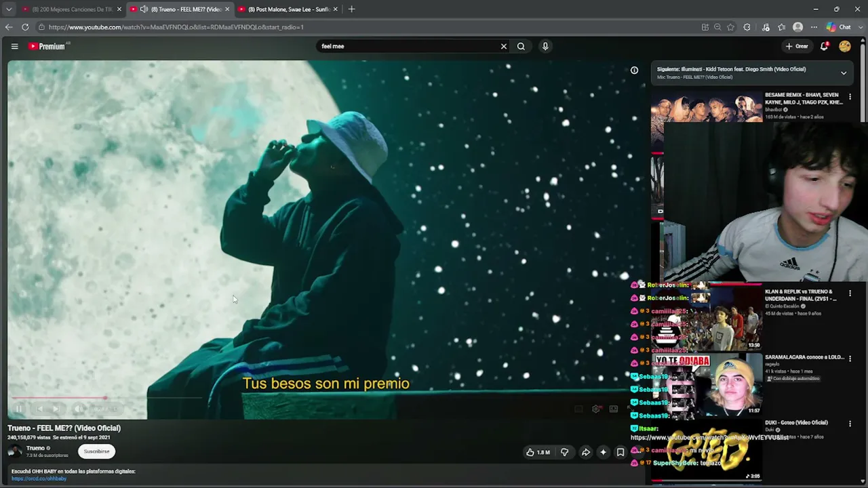
Task: Click the magnifying glass search button
Action: 521,46
